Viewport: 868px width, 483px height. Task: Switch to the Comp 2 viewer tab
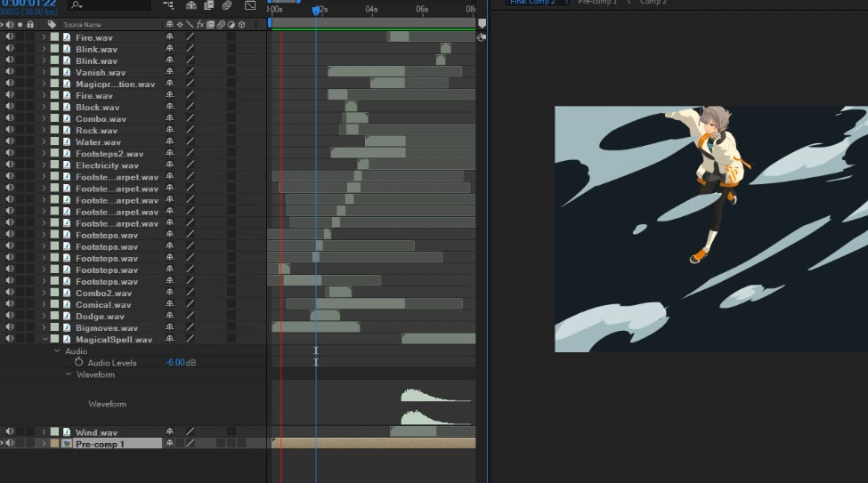[x=653, y=3]
